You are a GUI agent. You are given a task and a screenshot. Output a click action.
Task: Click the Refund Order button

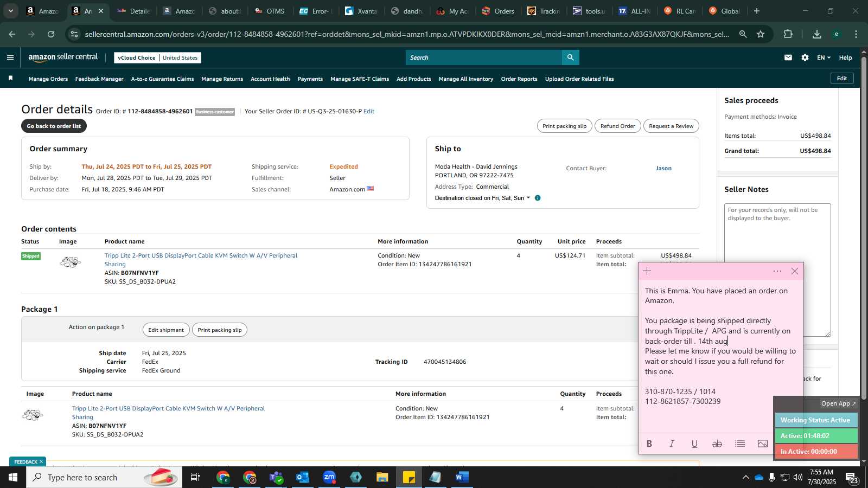click(x=617, y=126)
